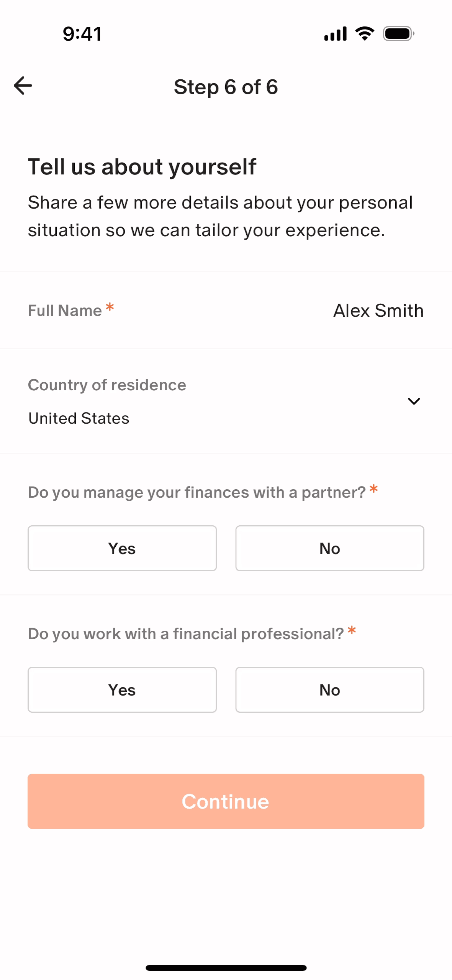
Task: Click the required asterisk beside Full Name
Action: click(110, 307)
